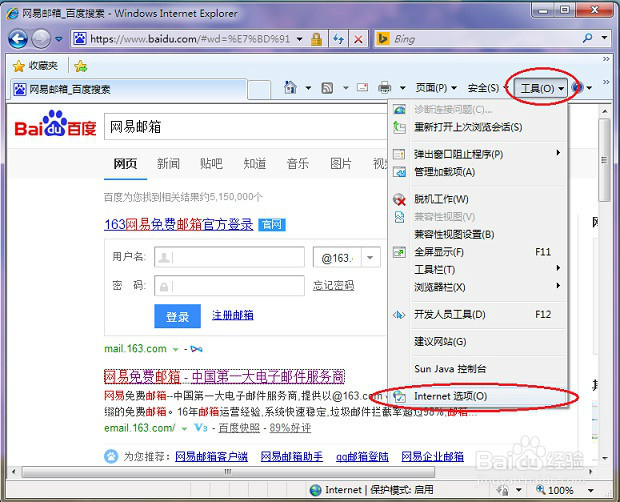Switch to the 贴吧 tab
Image resolution: width=620 pixels, height=502 pixels.
[x=212, y=164]
